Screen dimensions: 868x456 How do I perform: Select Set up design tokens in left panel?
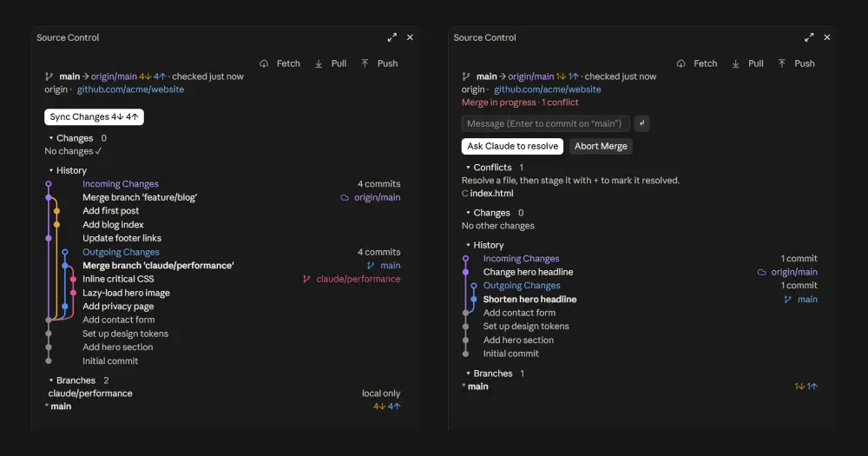click(125, 334)
